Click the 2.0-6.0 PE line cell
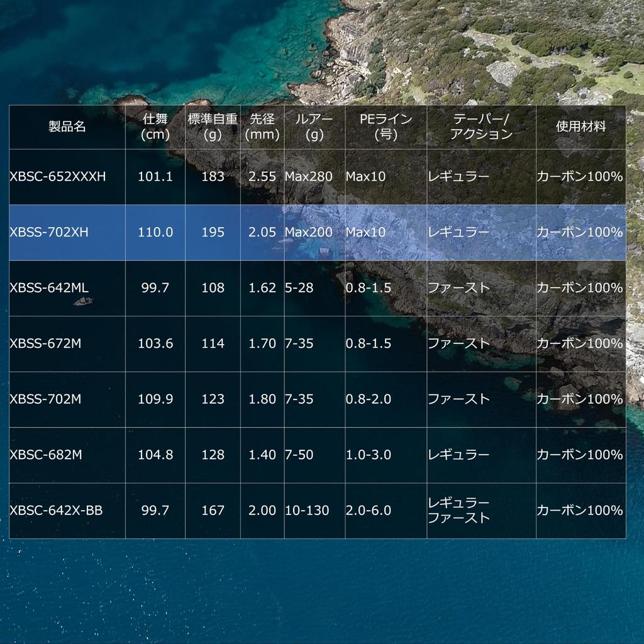This screenshot has width=644, height=644. (x=369, y=511)
